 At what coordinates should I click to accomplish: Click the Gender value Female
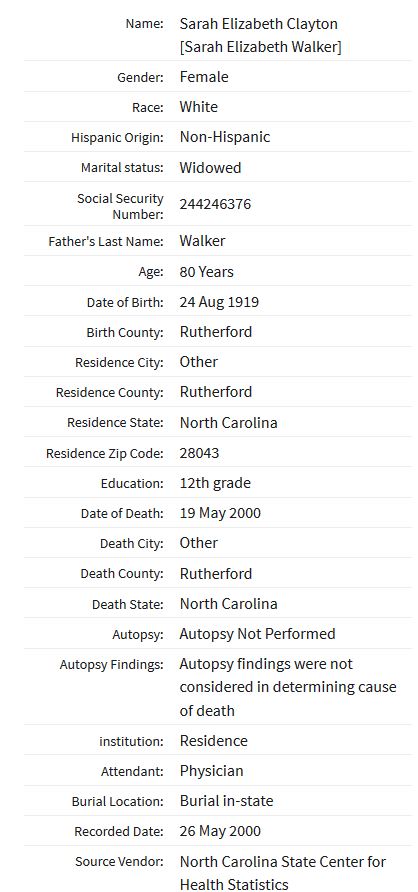(204, 77)
